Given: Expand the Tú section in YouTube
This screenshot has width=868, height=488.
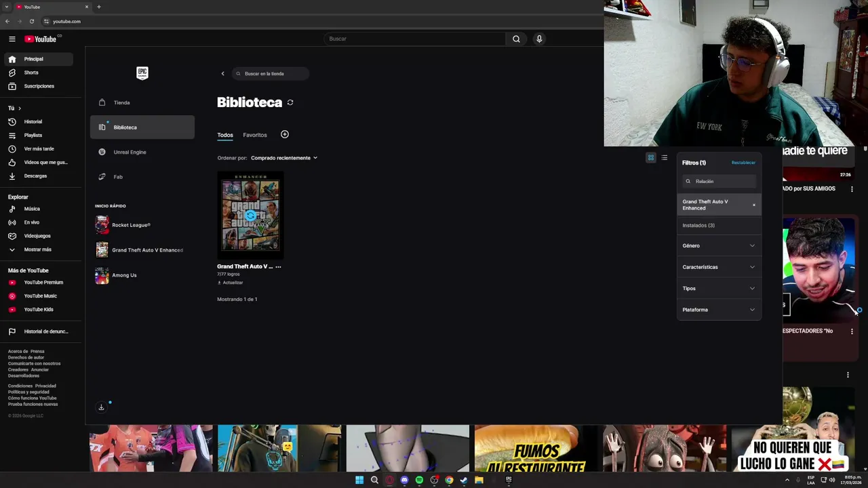Looking at the screenshot, I should pyautogui.click(x=15, y=108).
